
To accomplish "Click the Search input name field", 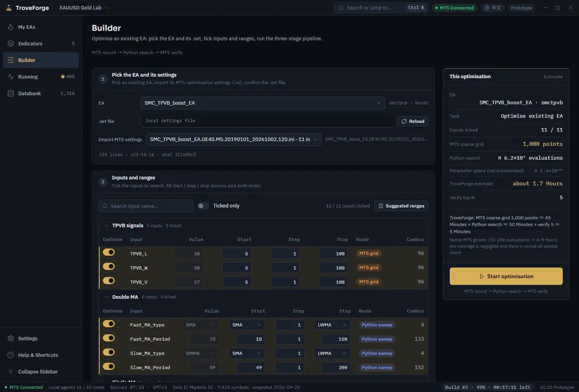I will [146, 206].
